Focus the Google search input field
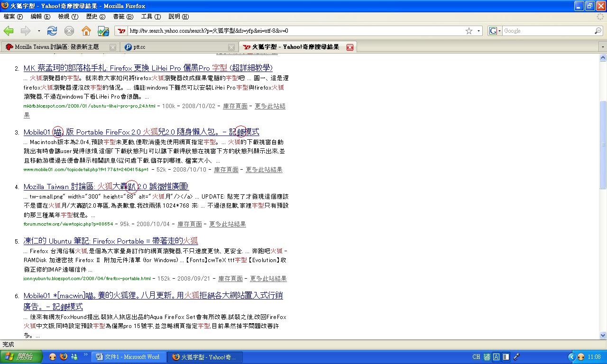Image resolution: width=607 pixels, height=364 pixels. point(548,31)
